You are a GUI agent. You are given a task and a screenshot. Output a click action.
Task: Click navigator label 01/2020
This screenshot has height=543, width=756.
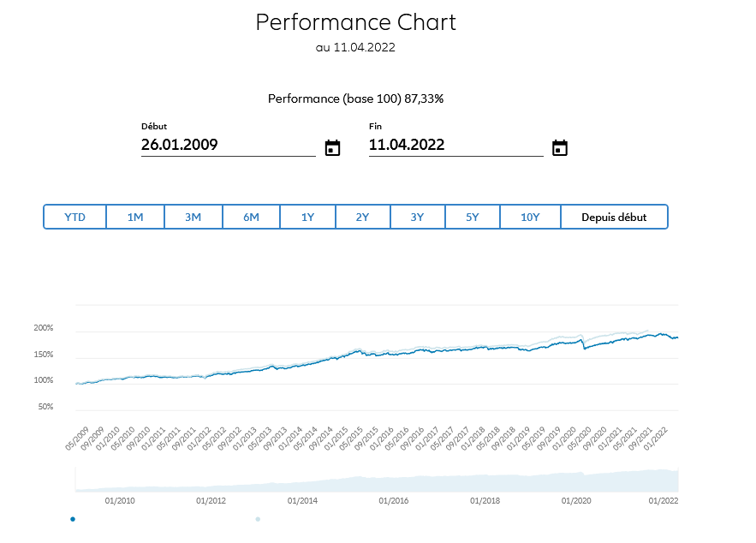(576, 500)
